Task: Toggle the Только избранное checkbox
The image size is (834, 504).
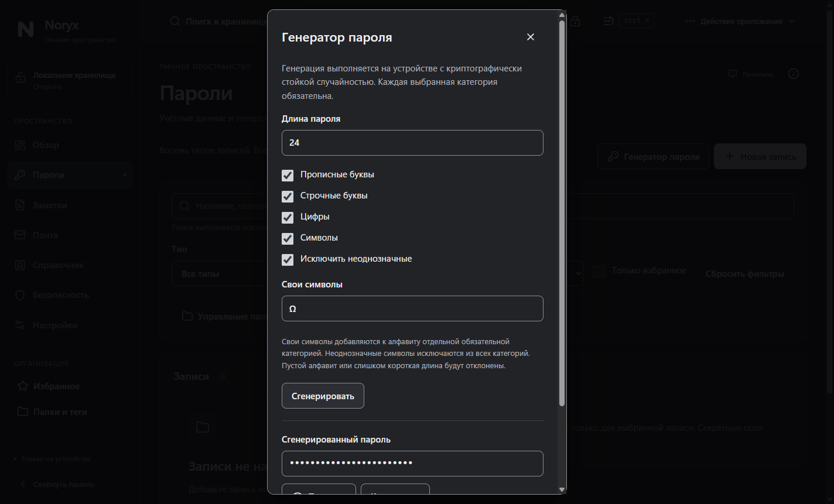Action: click(599, 272)
